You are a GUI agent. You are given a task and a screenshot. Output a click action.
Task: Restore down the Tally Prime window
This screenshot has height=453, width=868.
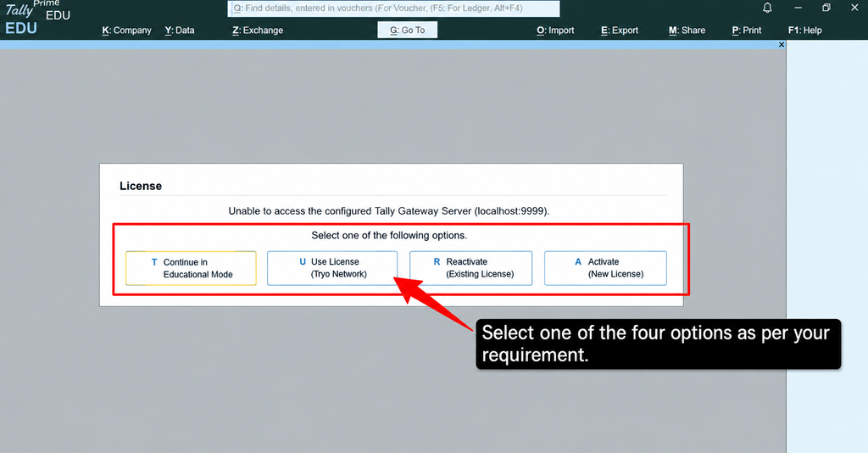pos(826,8)
